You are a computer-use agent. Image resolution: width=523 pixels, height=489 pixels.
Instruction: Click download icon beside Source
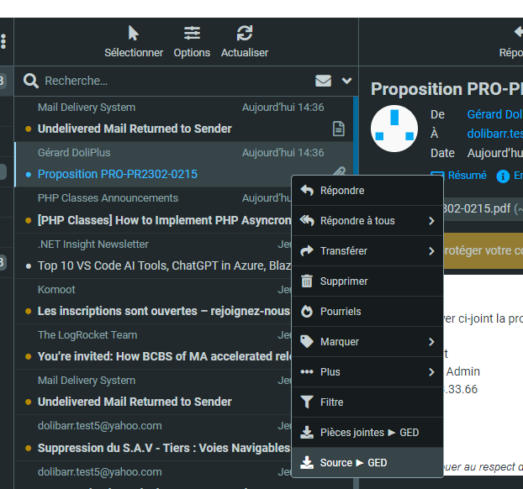click(x=307, y=463)
